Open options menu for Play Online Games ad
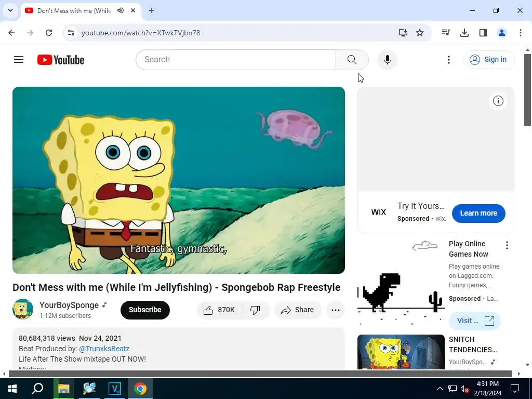Screen dimensions: 532x399 [x=507, y=245]
